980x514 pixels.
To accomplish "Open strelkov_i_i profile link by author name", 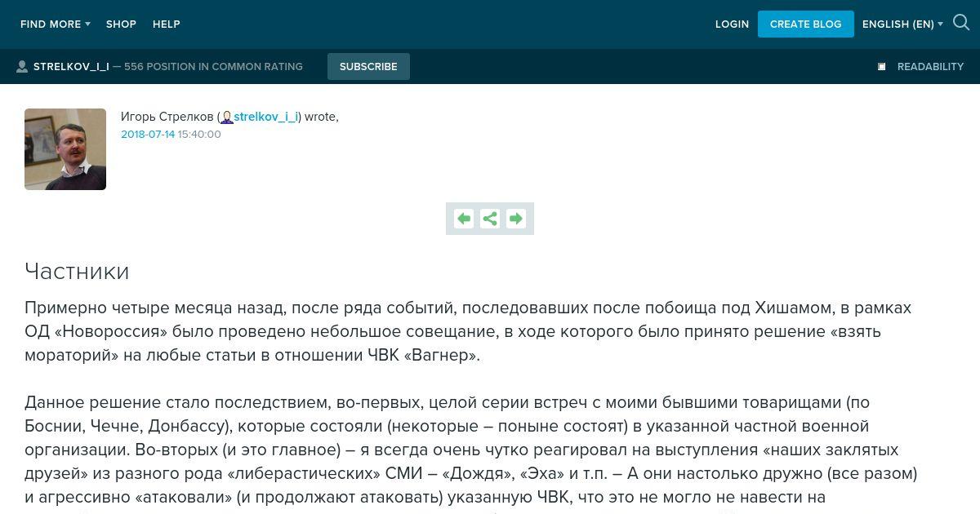I will 266,117.
